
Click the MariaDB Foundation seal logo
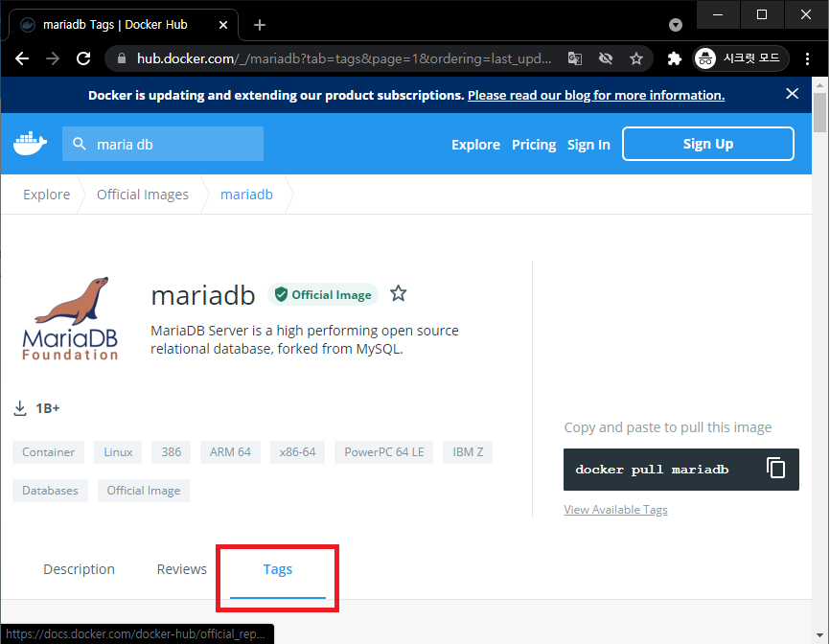click(70, 318)
